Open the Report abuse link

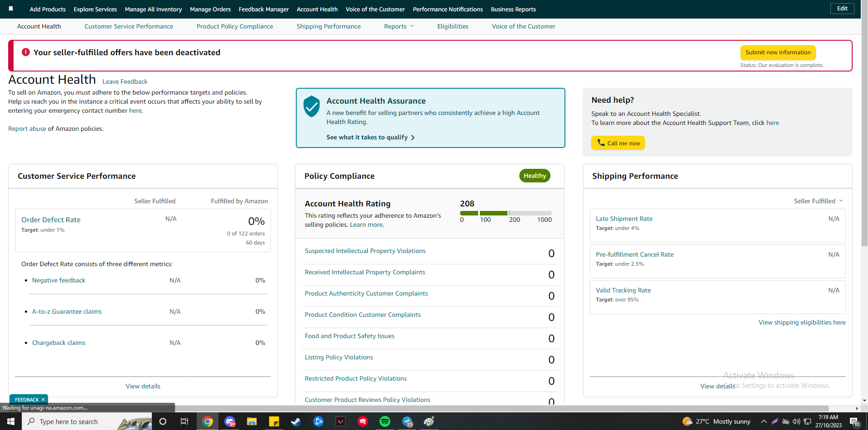(27, 129)
